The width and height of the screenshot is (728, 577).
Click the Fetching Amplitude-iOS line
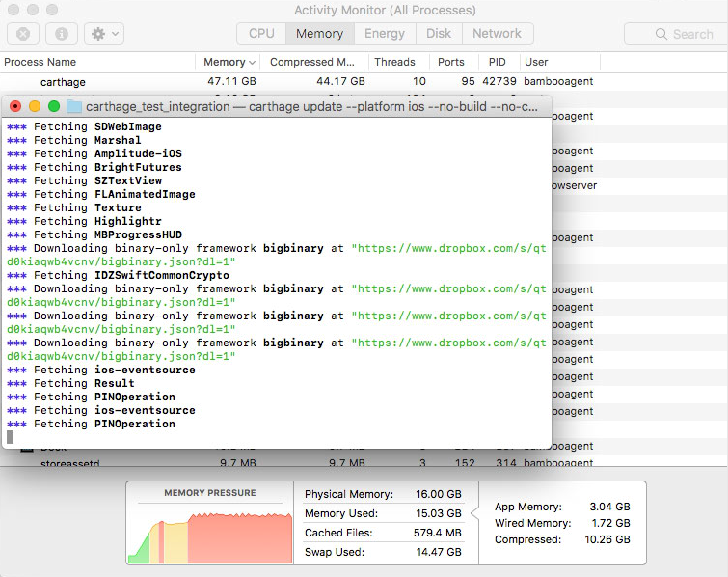point(94,153)
